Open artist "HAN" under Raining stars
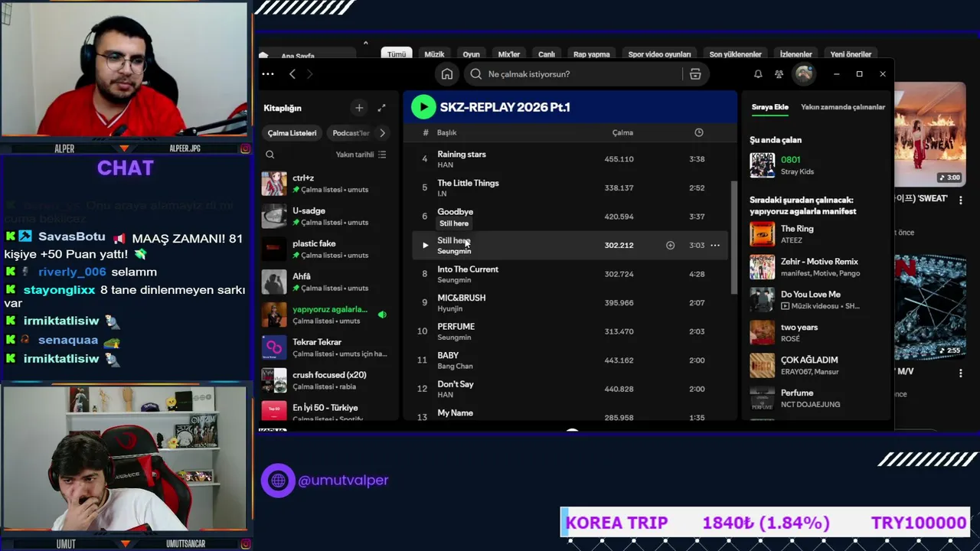This screenshot has width=980, height=551. point(445,165)
